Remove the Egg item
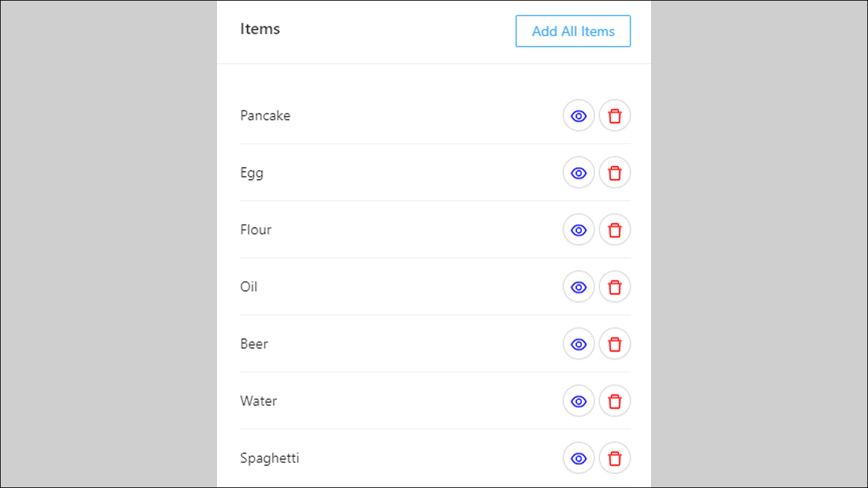The height and width of the screenshot is (488, 868). (x=614, y=173)
